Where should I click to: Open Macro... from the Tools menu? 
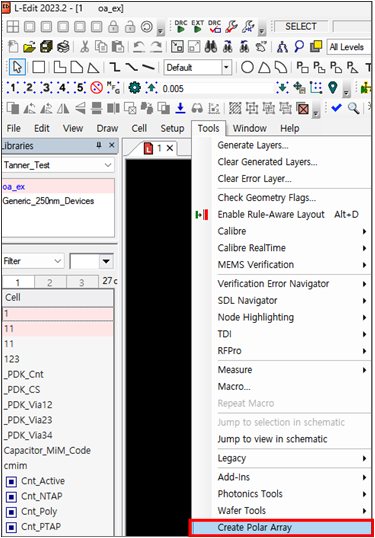click(x=234, y=387)
